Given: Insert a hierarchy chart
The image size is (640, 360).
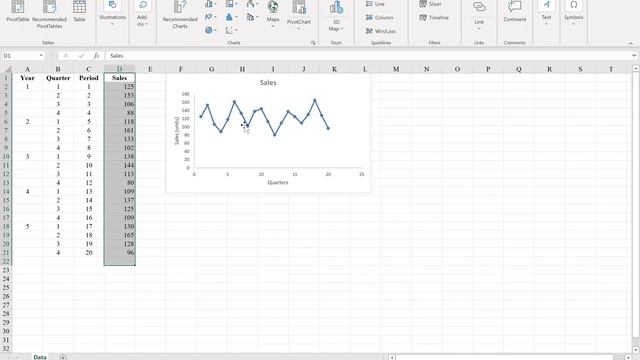Looking at the screenshot, I should (x=231, y=4).
